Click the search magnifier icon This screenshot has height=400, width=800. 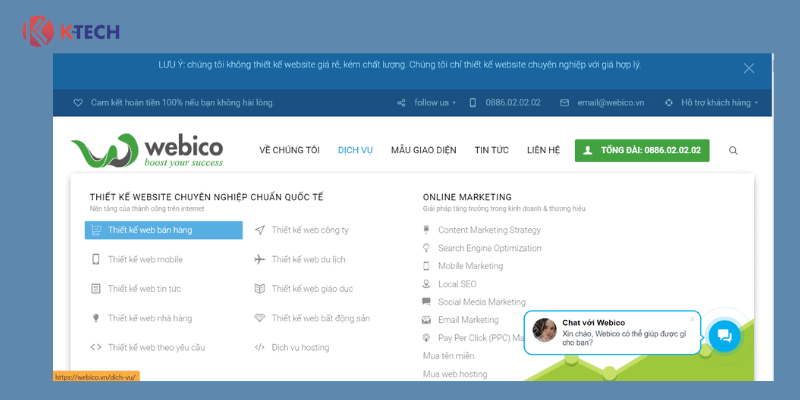(733, 151)
